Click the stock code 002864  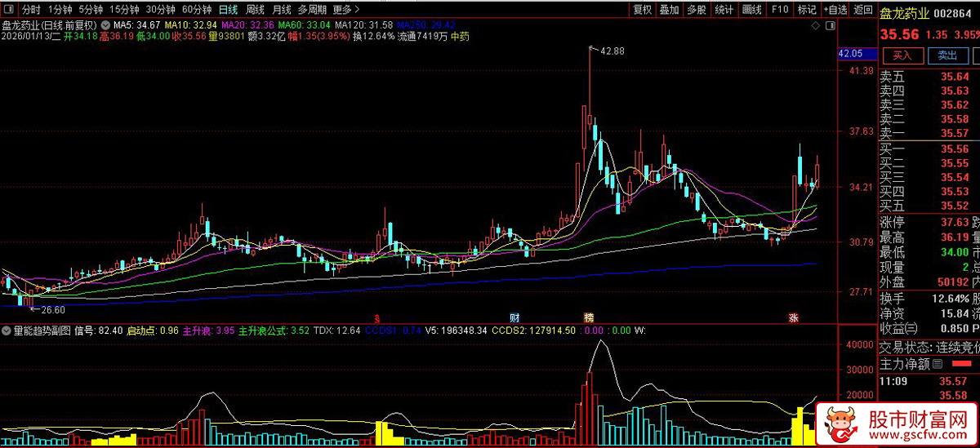952,14
